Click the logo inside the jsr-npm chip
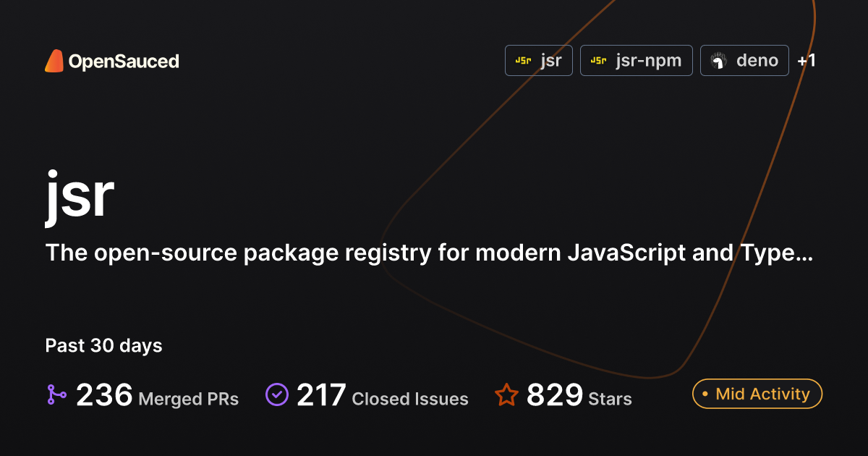Image resolution: width=868 pixels, height=456 pixels. 598,61
